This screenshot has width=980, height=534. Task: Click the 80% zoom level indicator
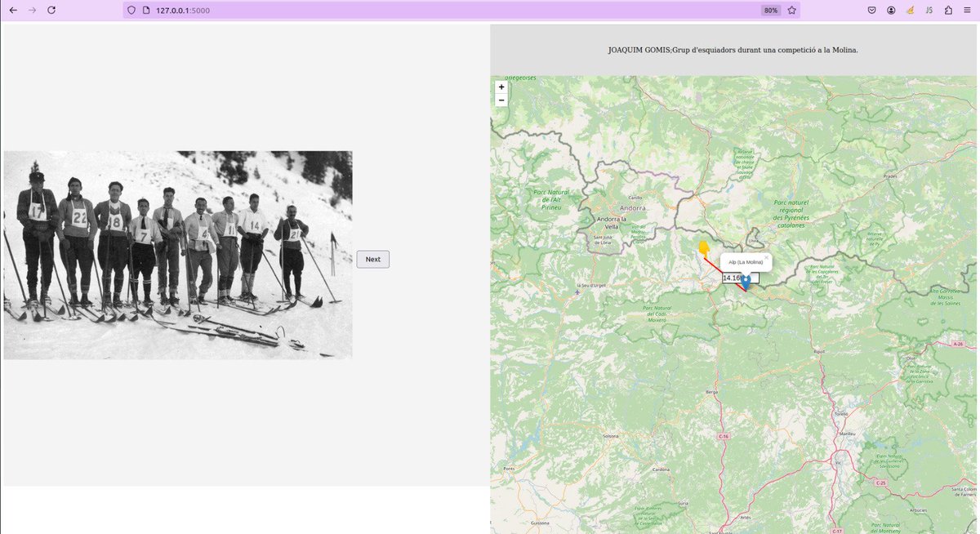tap(770, 10)
